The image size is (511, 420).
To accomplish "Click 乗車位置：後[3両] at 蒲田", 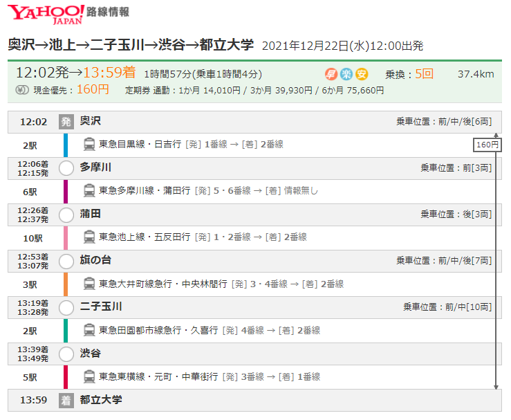I will [x=456, y=214].
